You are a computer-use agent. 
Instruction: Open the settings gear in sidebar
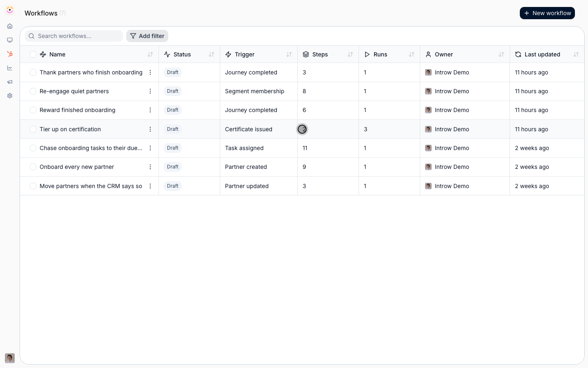[x=10, y=96]
